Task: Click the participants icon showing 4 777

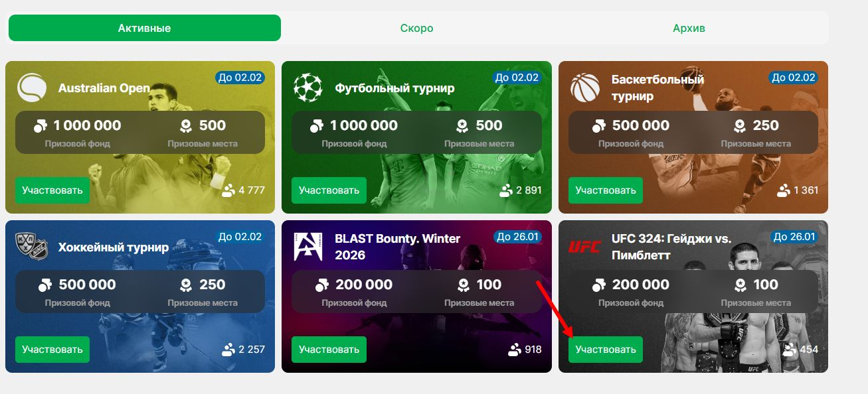Action: click(x=228, y=190)
